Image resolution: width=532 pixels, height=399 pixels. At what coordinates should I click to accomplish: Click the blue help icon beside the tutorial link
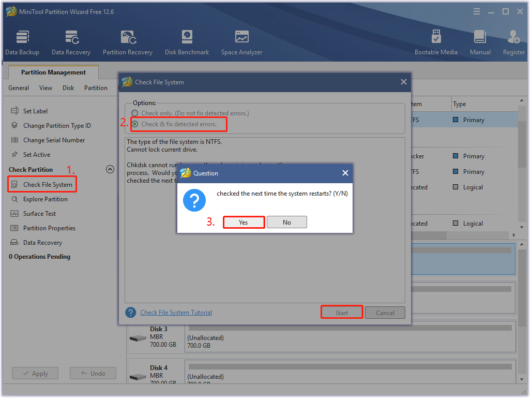pos(131,313)
